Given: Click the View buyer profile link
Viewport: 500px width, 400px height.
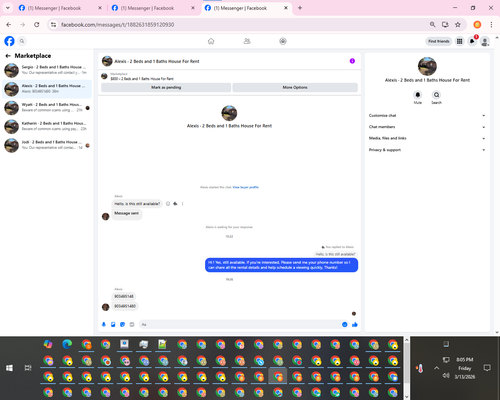Looking at the screenshot, I should [246, 187].
